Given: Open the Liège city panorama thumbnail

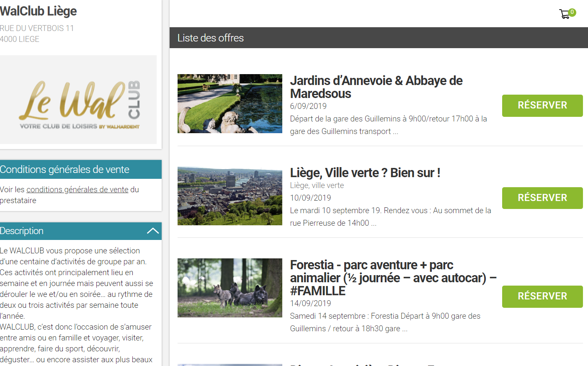Looking at the screenshot, I should coord(230,196).
